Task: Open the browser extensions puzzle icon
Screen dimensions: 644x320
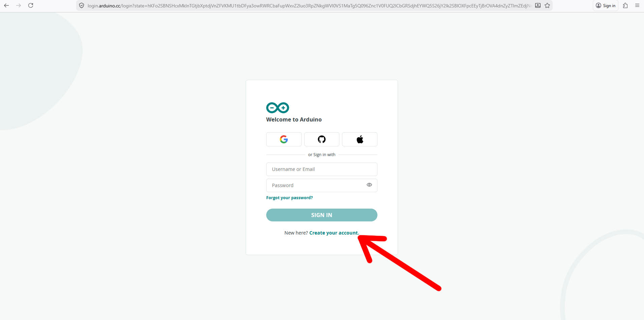Action: click(625, 6)
